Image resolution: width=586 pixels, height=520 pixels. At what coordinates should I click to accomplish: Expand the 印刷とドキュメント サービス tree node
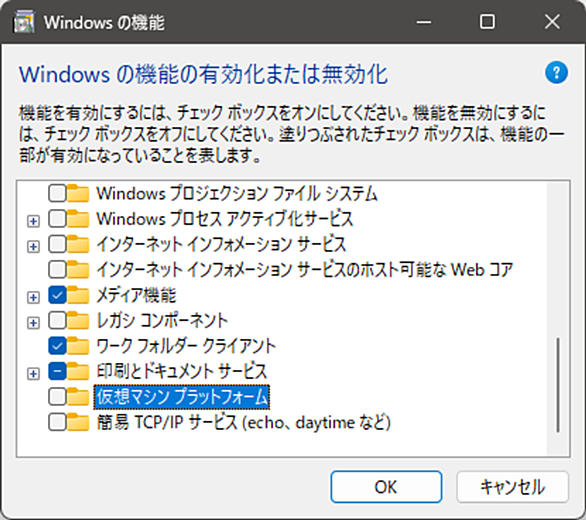click(x=33, y=373)
